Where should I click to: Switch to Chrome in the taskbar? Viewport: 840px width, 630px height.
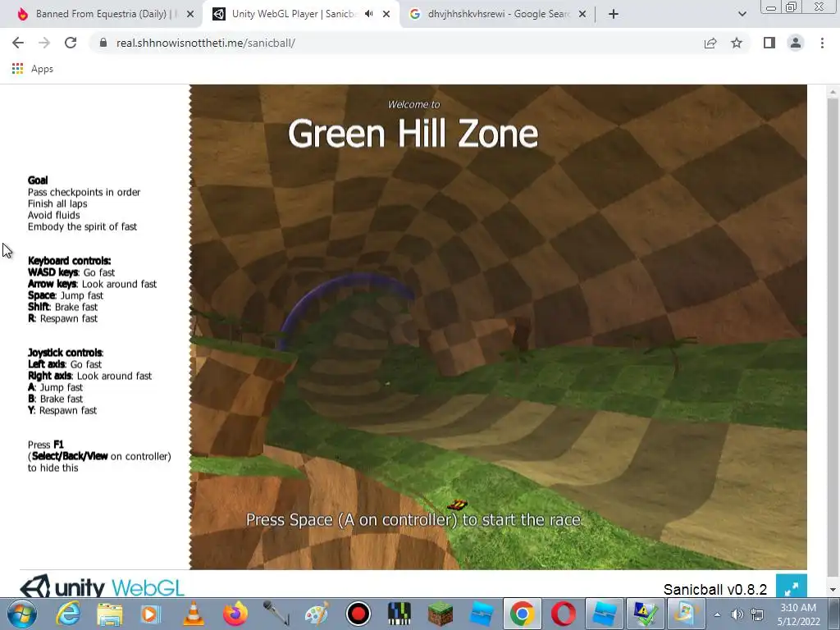(x=523, y=614)
